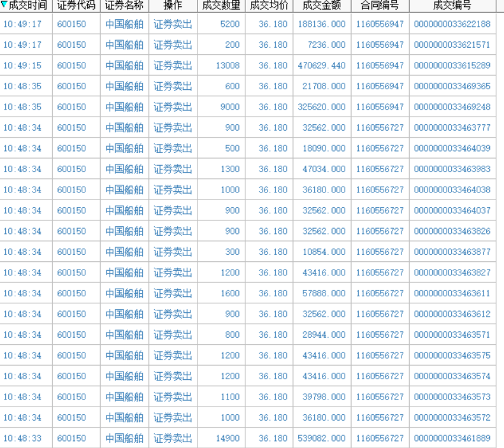Viewport: 504px width, 448px height.
Task: Click trade amount 325620.000
Action: tap(321, 107)
